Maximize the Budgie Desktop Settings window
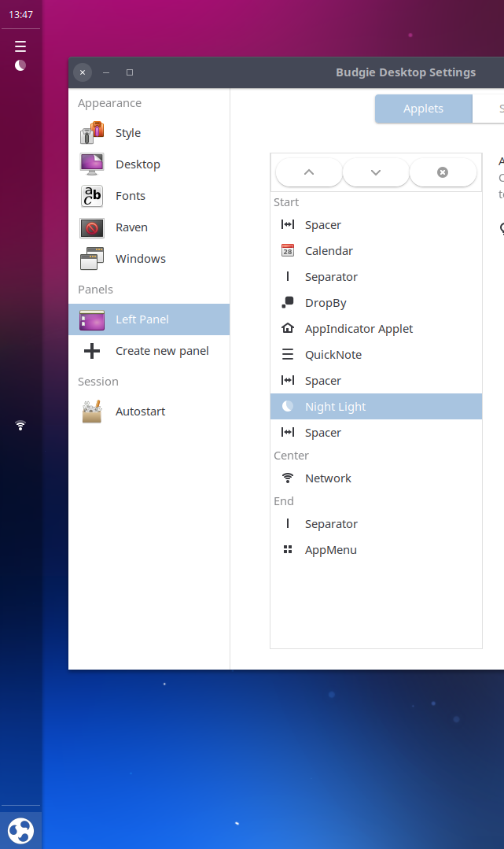504x849 pixels. 130,72
